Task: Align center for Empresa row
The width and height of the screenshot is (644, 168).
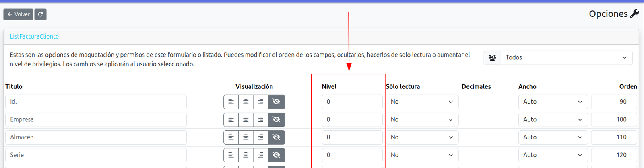Action: pos(246,119)
